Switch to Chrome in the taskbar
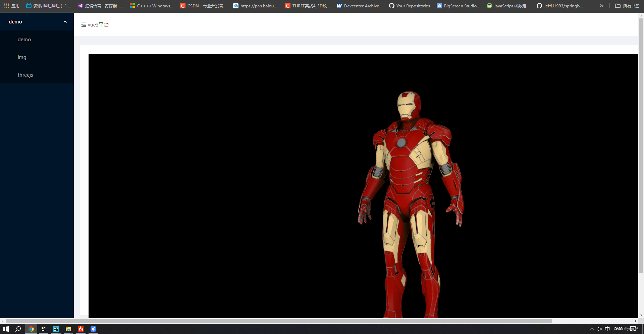The height and width of the screenshot is (334, 644). pyautogui.click(x=31, y=329)
